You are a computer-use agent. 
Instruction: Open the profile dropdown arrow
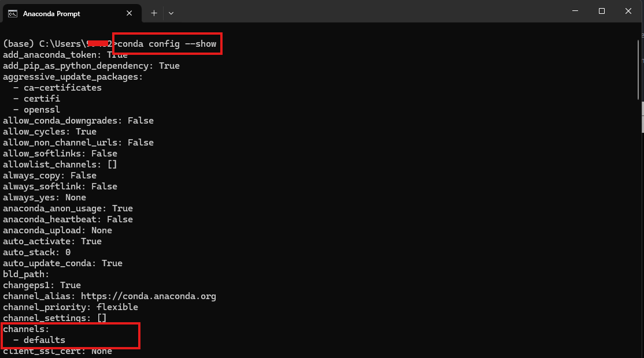(x=171, y=13)
